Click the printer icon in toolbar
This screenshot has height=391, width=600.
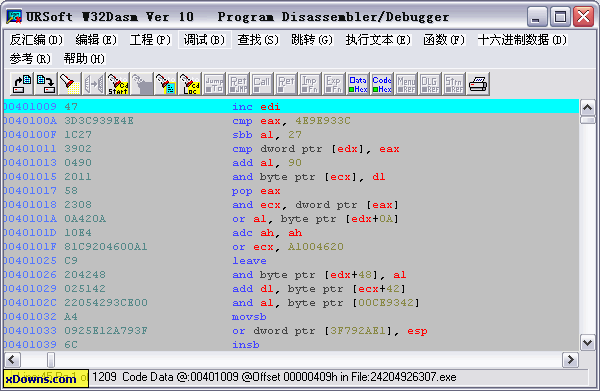pos(478,84)
